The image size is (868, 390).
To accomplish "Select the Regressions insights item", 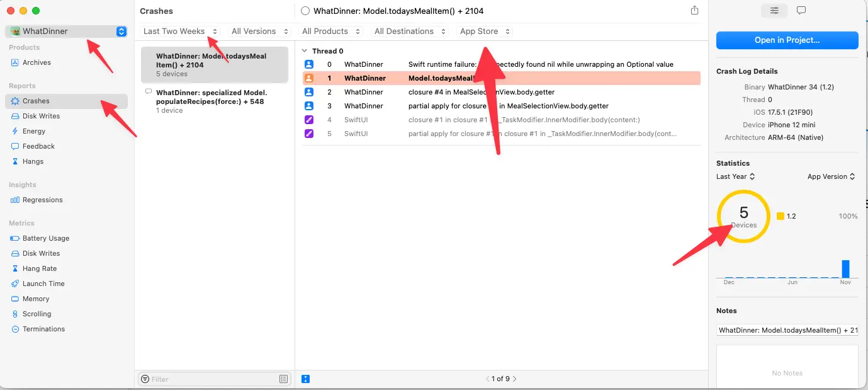I will pos(42,200).
